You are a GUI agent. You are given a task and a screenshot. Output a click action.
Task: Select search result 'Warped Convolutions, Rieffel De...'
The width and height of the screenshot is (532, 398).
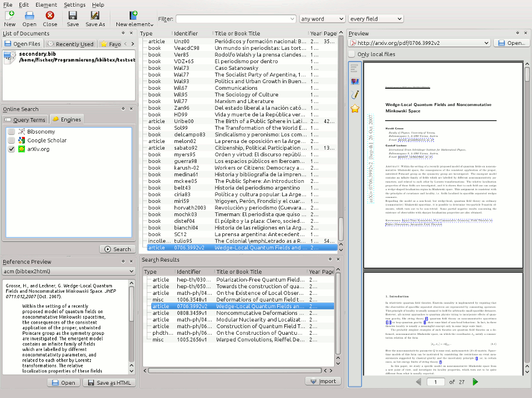[x=242, y=340]
